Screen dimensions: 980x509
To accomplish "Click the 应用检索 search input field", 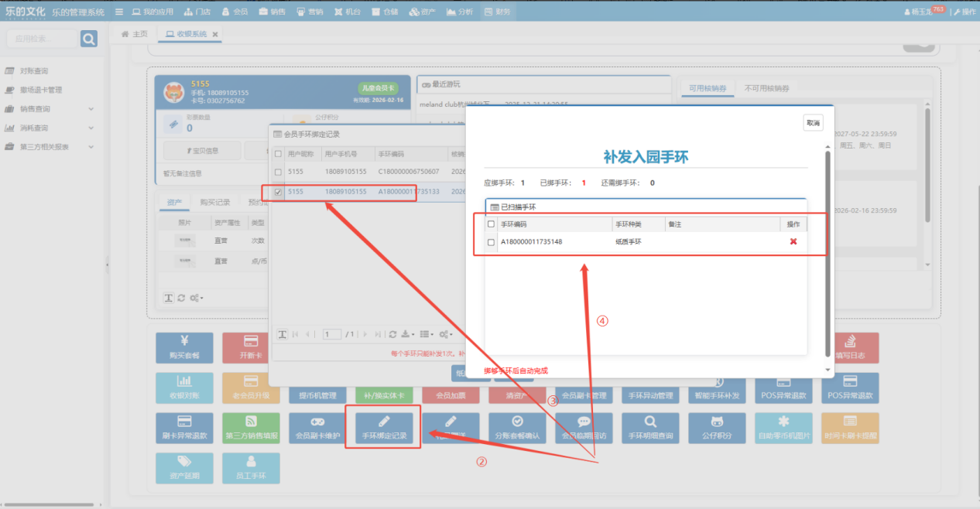I will click(x=43, y=39).
